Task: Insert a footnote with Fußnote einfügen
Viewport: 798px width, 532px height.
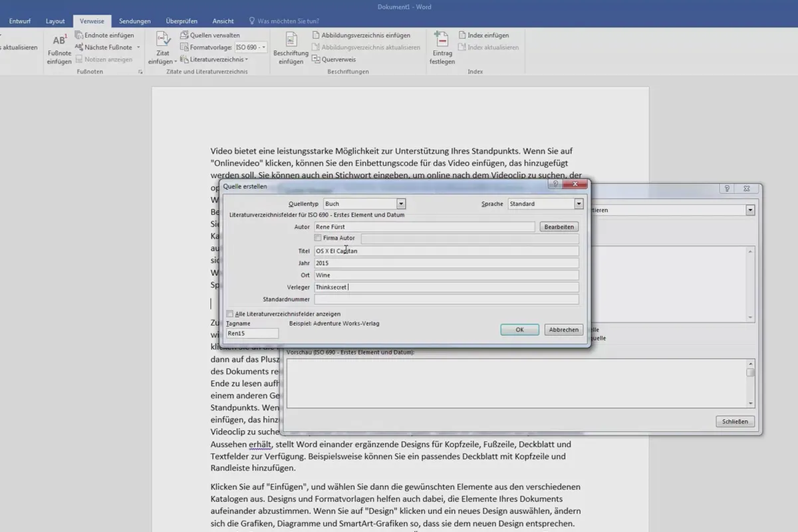Action: (59, 49)
